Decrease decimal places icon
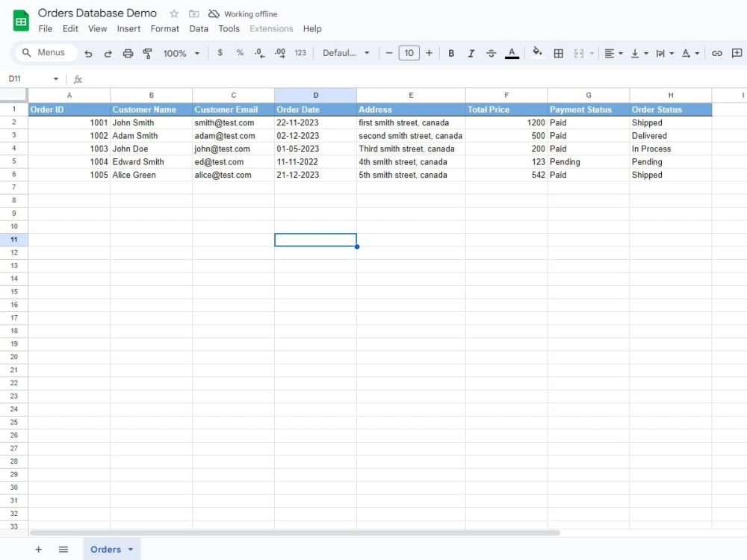Screen dimensions: 747x560 point(260,53)
